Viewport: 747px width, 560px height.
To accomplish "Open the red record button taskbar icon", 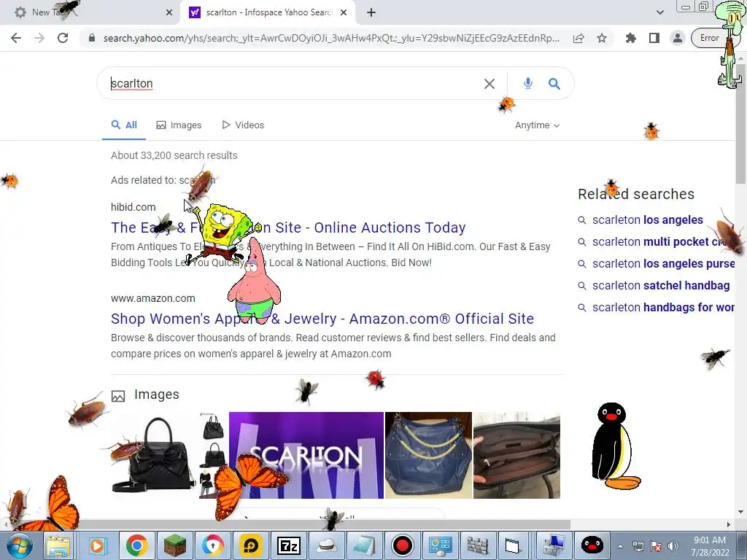I will pyautogui.click(x=403, y=545).
